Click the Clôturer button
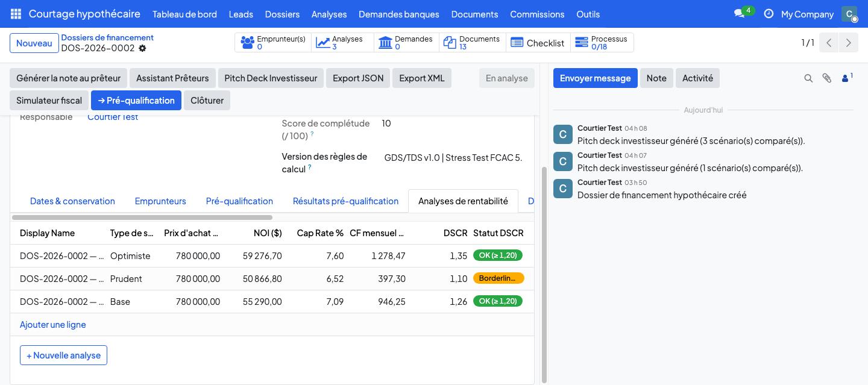Screen dimensions: 868x385 207,101
